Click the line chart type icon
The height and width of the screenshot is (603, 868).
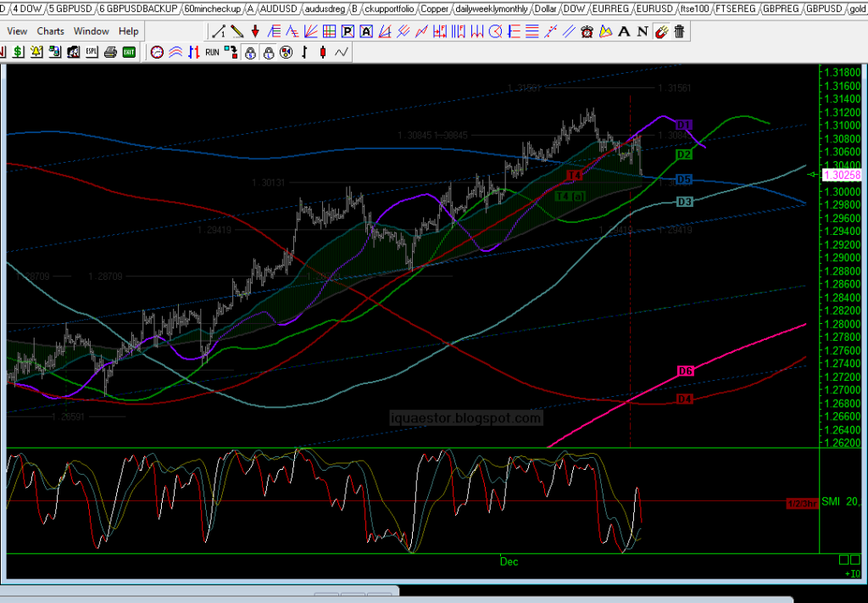coord(342,52)
